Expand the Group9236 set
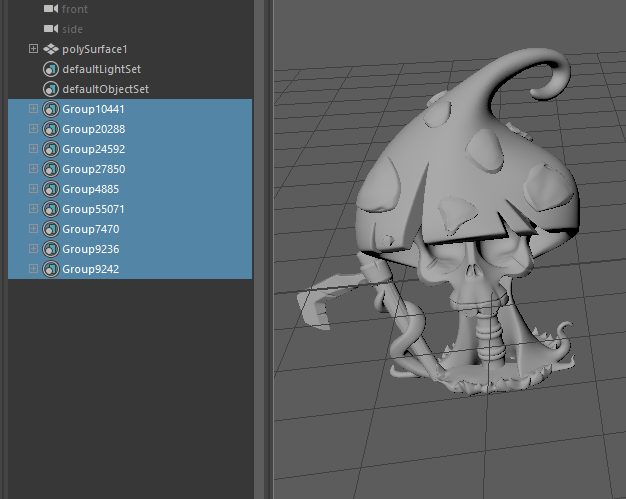 coord(34,248)
